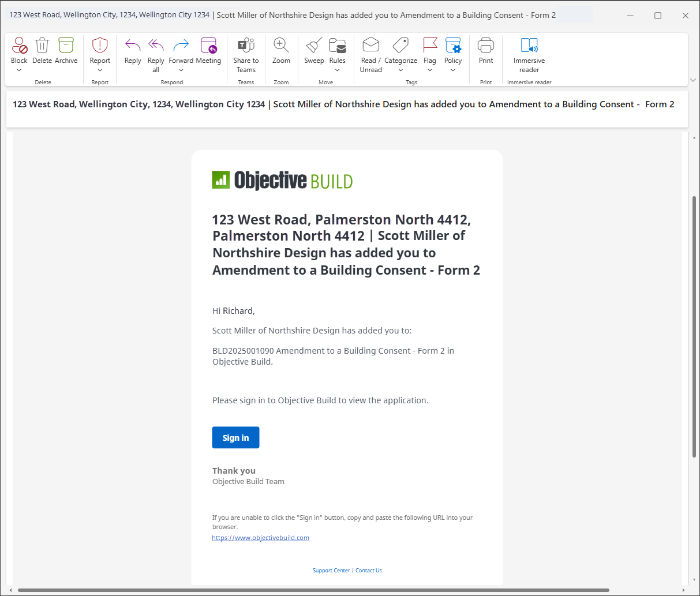This screenshot has width=700, height=596.
Task: Expand the Rules dropdown arrow
Action: coord(338,70)
